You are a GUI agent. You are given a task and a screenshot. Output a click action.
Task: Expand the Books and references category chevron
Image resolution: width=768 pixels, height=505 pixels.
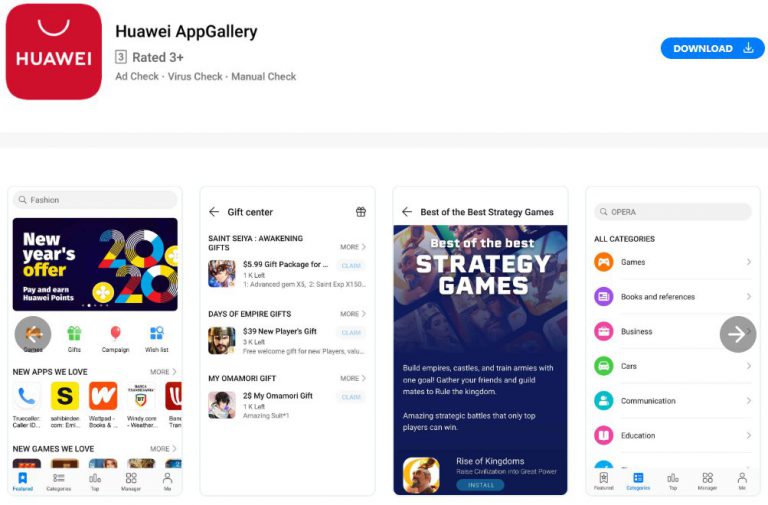pyautogui.click(x=748, y=296)
